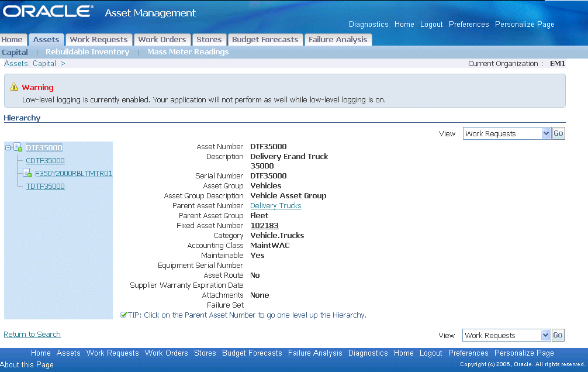Switch to Work Orders tab

(x=162, y=40)
